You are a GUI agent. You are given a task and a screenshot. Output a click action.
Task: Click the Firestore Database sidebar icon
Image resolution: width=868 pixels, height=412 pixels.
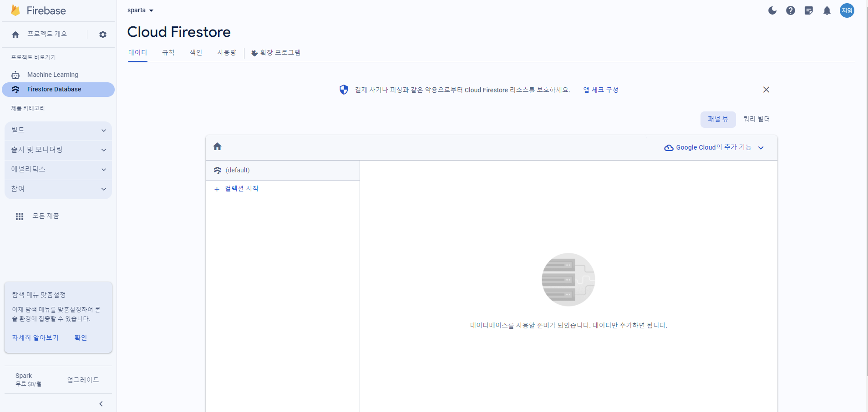point(15,90)
